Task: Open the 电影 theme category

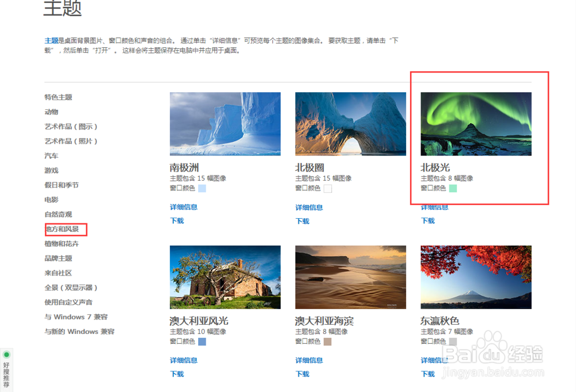Action: click(51, 199)
